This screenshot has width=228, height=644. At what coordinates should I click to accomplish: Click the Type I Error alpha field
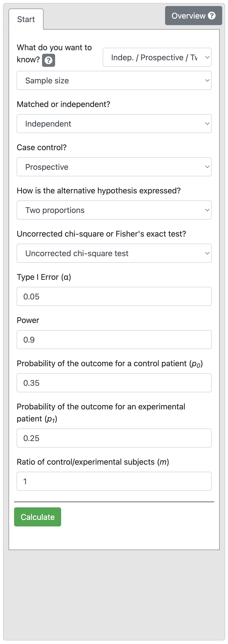click(x=114, y=297)
